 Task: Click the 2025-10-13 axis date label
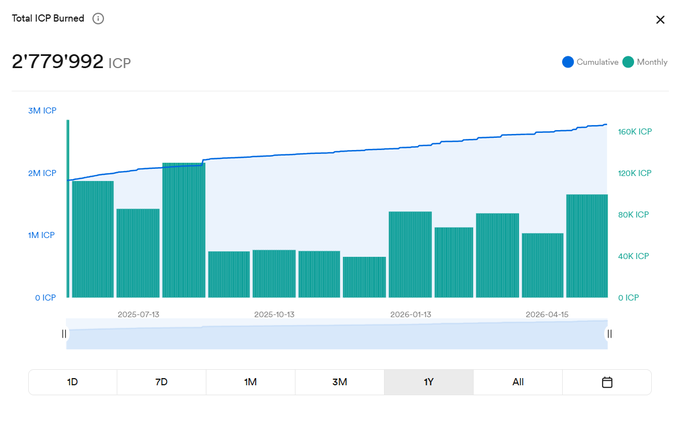pos(274,314)
